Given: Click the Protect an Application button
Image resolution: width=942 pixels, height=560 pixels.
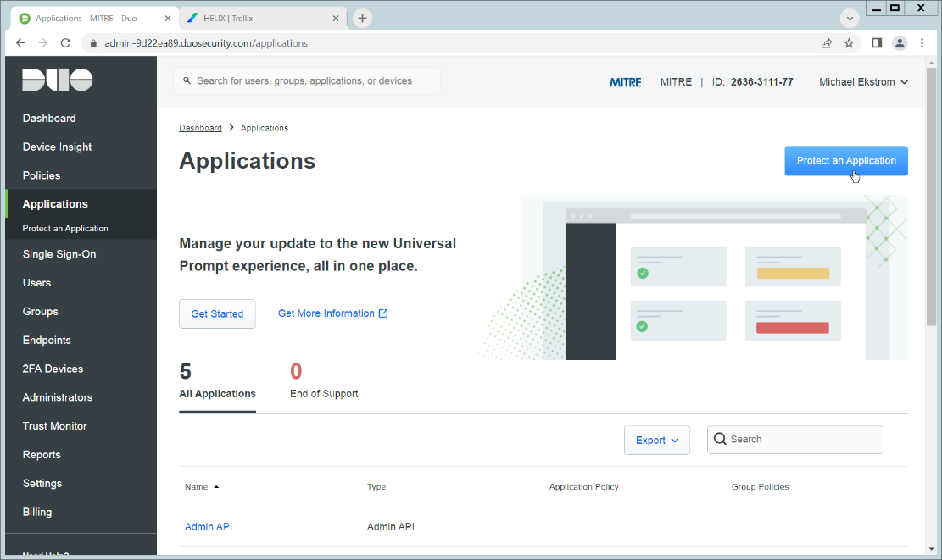Looking at the screenshot, I should [845, 161].
